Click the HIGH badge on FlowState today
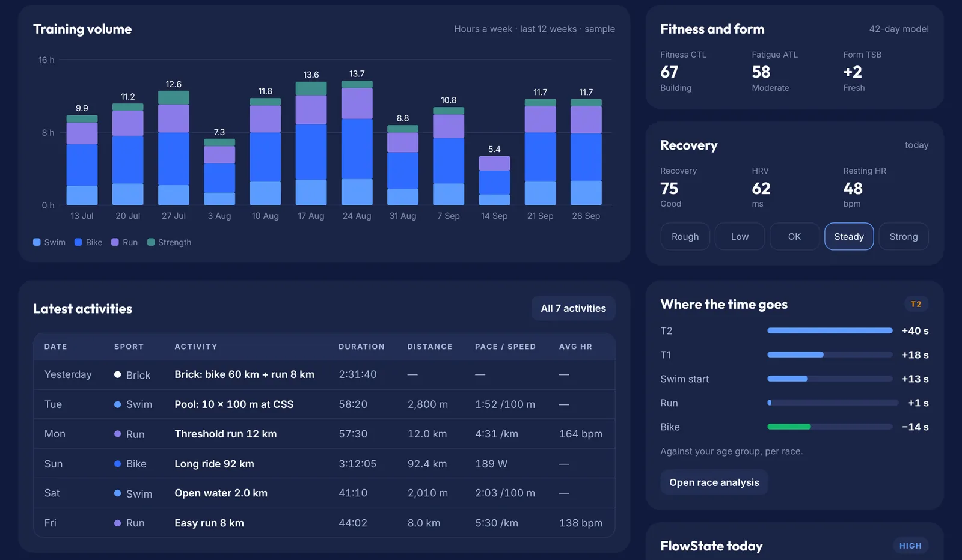The image size is (962, 560). tap(910, 546)
